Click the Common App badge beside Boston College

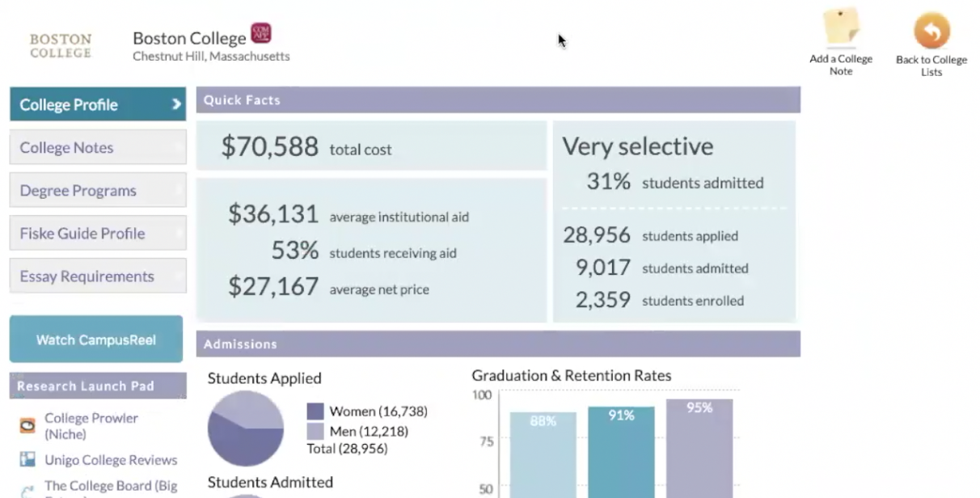(x=261, y=33)
